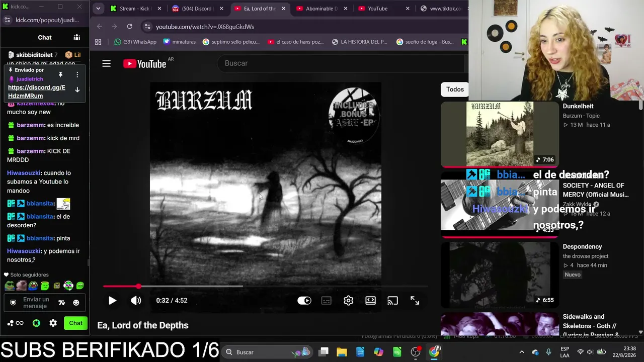Open the el caso de hans bookmark
The width and height of the screenshot is (644, 362).
coord(296,42)
